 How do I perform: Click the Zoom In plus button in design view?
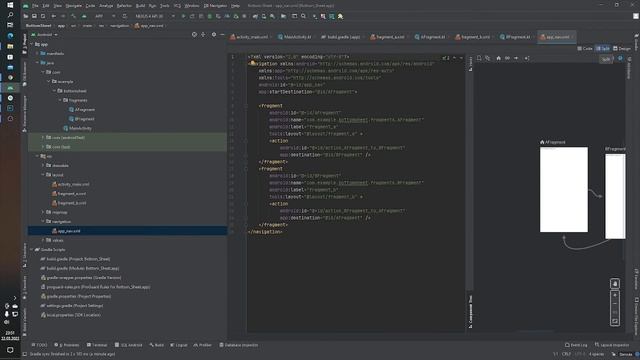pyautogui.click(x=615, y=295)
